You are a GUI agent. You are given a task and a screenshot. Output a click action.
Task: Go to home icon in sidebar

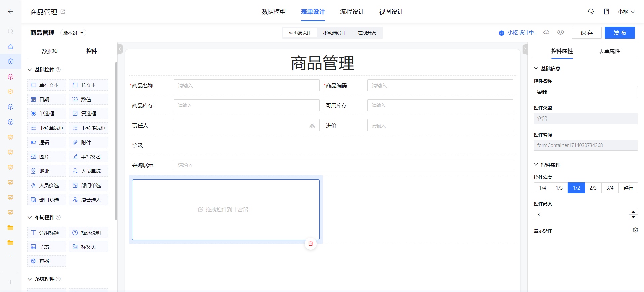[11, 46]
